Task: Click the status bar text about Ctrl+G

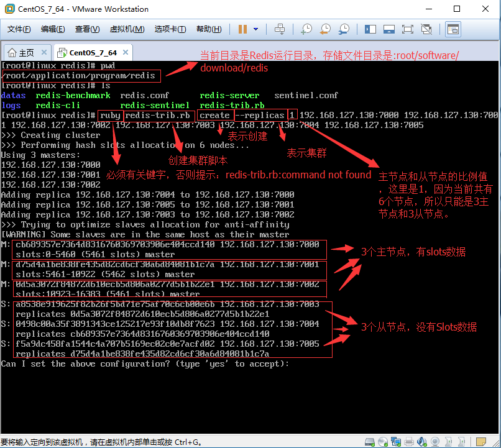Action: pyautogui.click(x=101, y=442)
